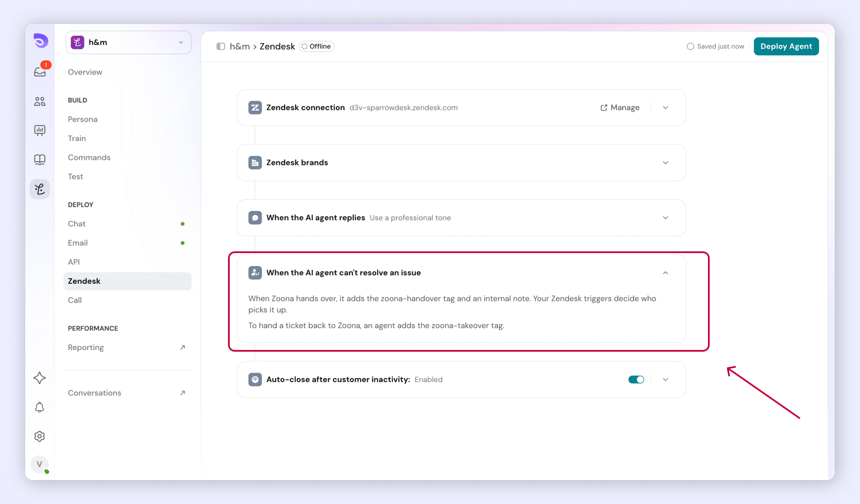Open the knowledge base book icon

tap(40, 159)
